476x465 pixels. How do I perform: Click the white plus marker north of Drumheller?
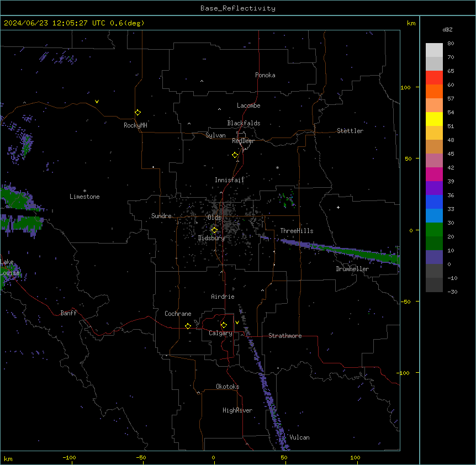(x=338, y=207)
